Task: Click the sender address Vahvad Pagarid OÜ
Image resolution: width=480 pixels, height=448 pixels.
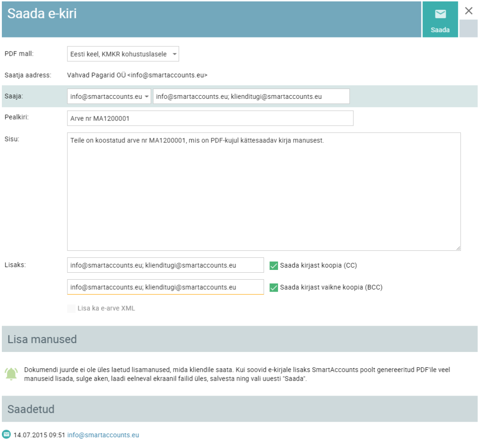Action: point(137,75)
